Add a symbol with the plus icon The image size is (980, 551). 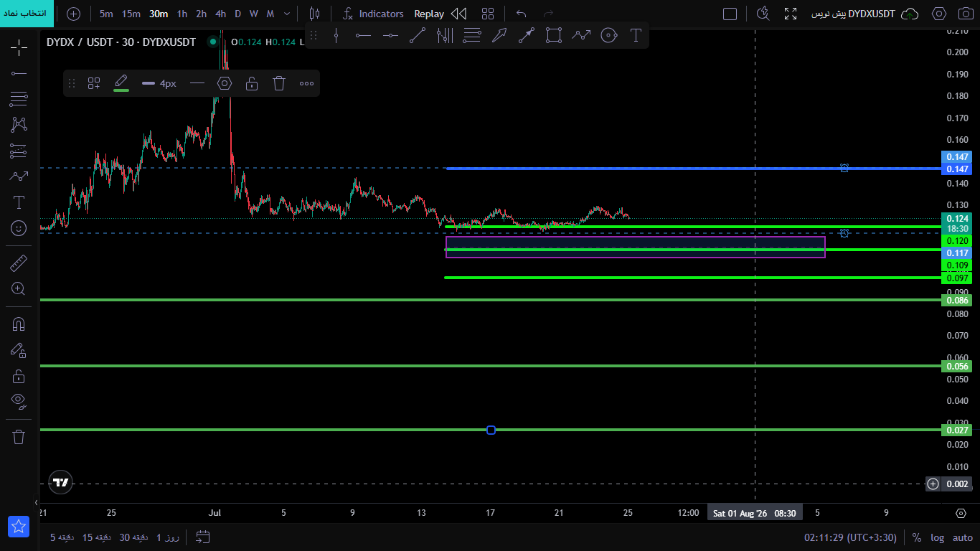coord(73,14)
